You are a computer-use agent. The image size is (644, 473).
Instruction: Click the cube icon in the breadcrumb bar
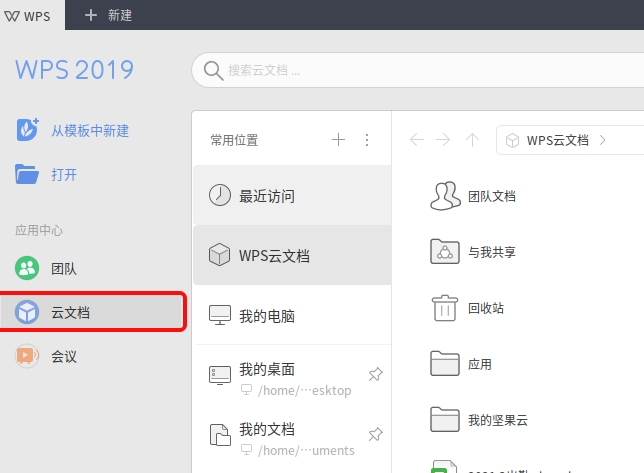(512, 140)
